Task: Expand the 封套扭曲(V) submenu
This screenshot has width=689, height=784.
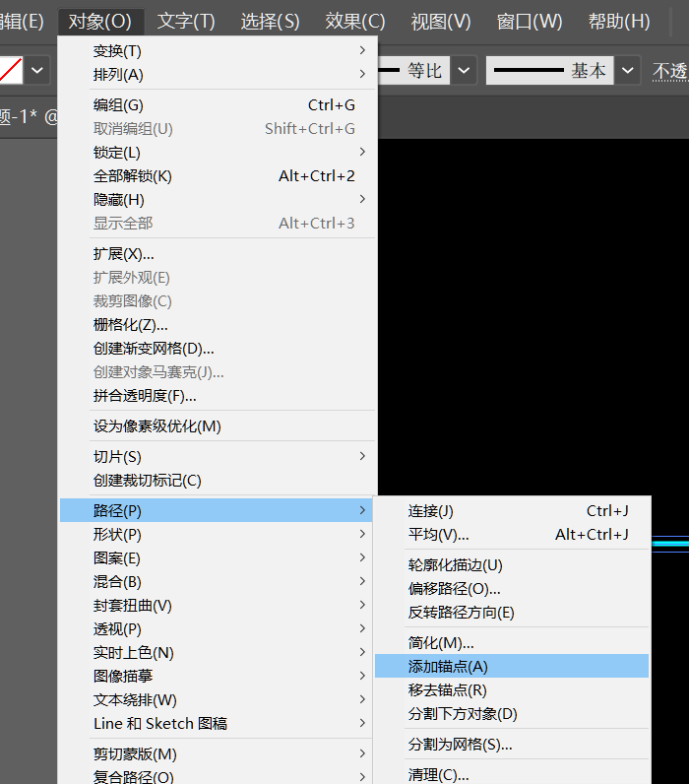Action: [x=217, y=606]
